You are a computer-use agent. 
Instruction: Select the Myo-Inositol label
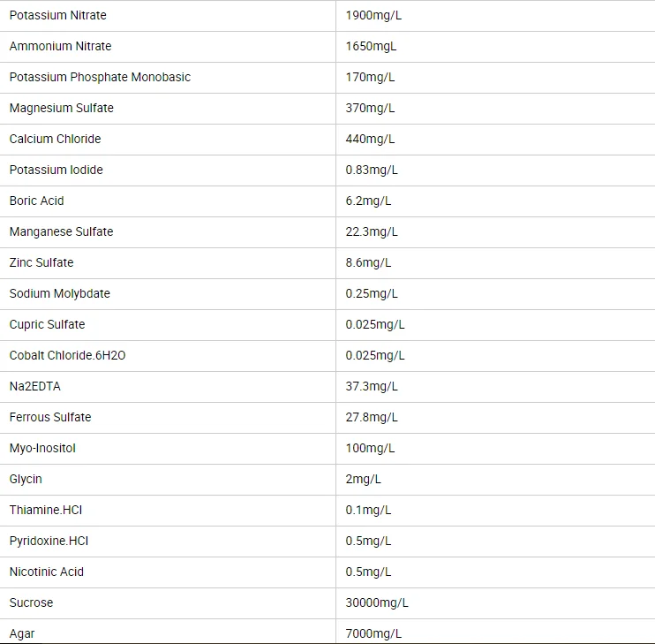click(x=42, y=448)
